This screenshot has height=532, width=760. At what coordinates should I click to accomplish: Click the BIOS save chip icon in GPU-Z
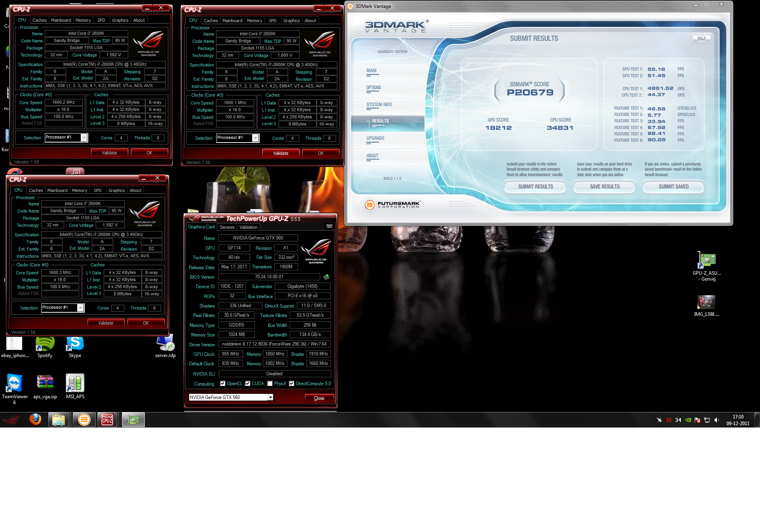326,277
